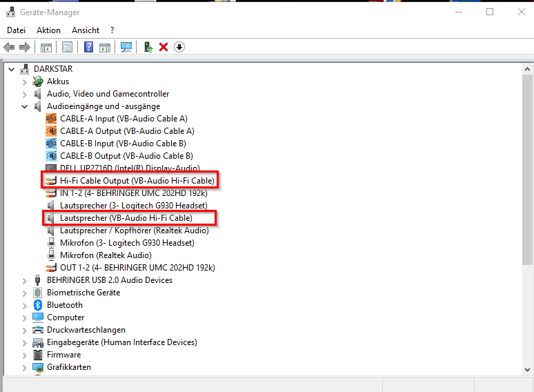This screenshot has height=392, width=534.
Task: Expand Eingabegeräte (Human Interface Devices)
Action: pyautogui.click(x=25, y=342)
